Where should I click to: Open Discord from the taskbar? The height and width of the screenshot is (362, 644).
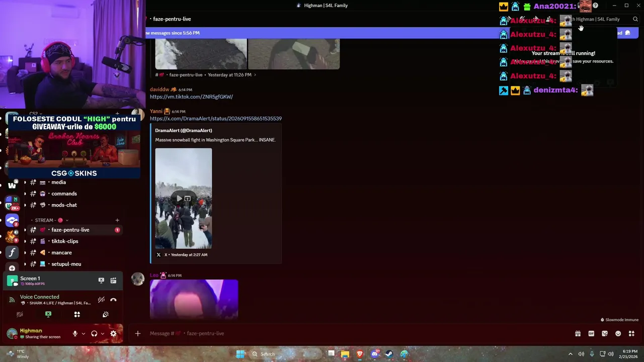point(374,354)
